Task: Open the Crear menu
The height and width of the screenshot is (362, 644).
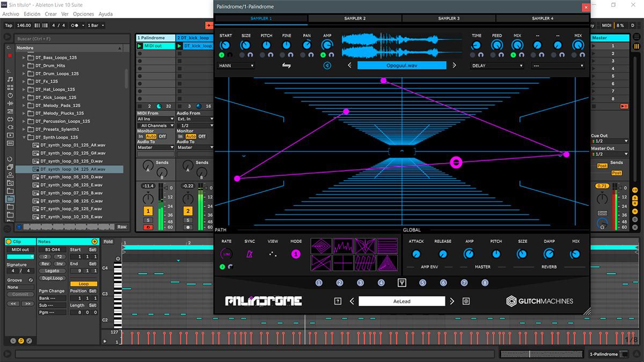Action: (x=51, y=14)
